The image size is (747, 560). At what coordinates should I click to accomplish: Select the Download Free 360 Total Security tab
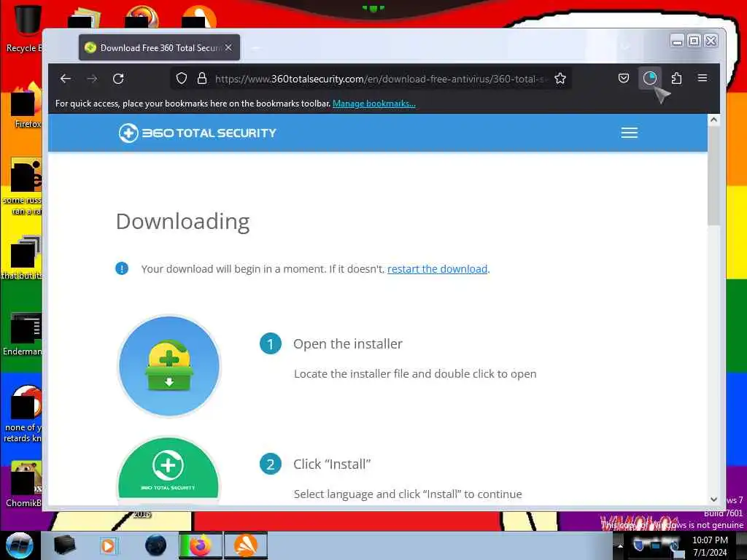pyautogui.click(x=159, y=47)
